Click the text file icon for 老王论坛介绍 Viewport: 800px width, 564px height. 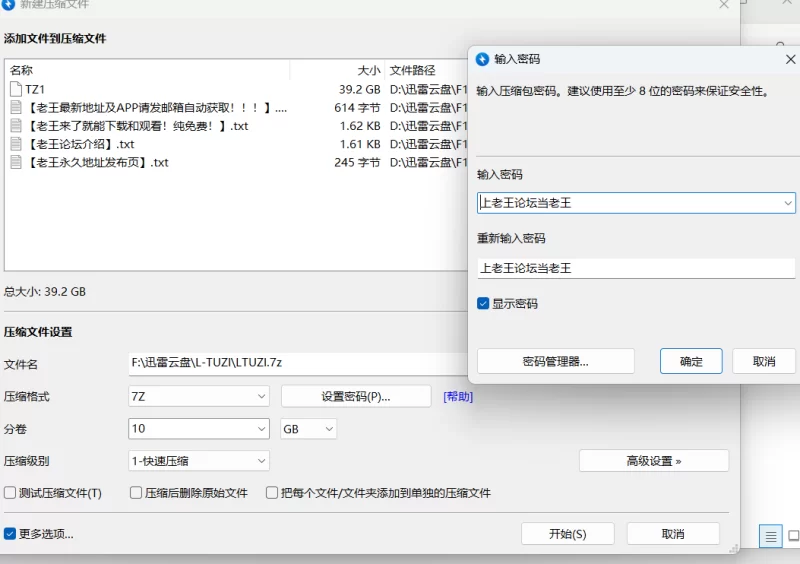click(16, 144)
